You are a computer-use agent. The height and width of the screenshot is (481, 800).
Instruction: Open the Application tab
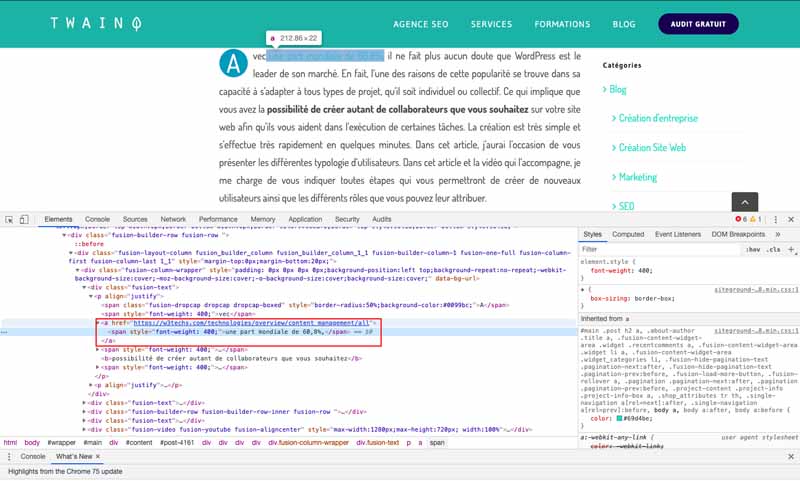305,219
